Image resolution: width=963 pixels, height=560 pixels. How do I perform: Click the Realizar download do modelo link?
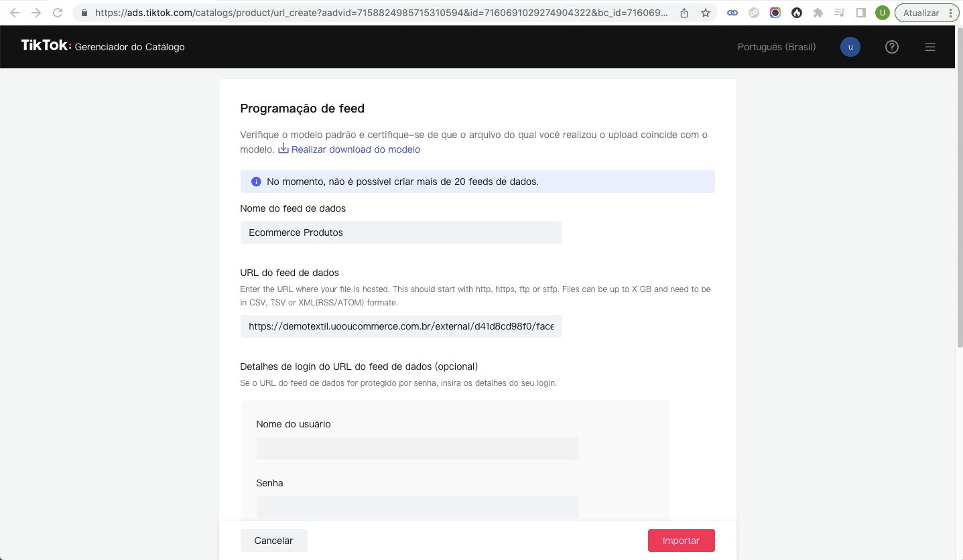click(356, 149)
